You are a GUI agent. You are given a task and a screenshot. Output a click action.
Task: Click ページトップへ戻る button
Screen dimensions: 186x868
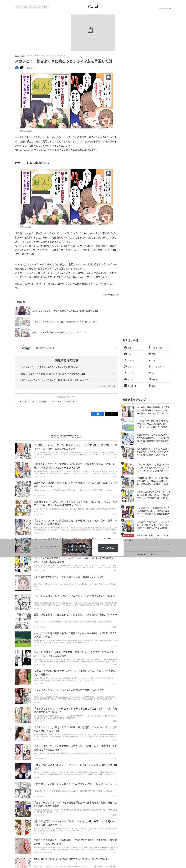[147, 554]
